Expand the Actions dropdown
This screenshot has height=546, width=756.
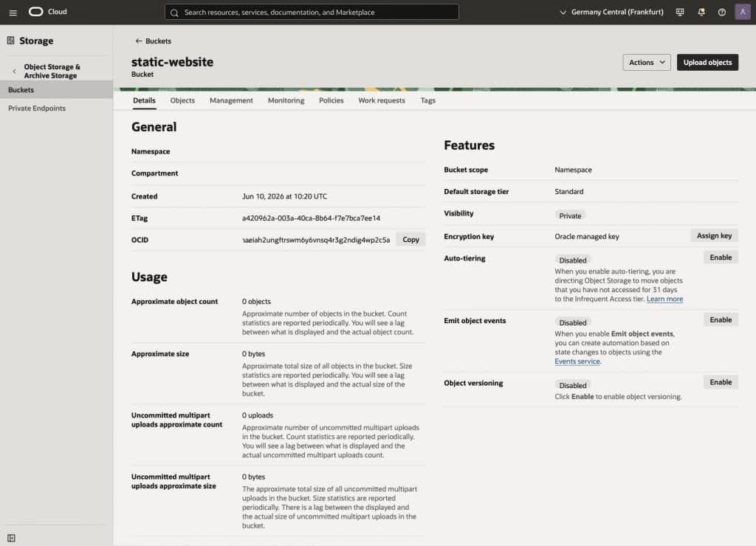tap(647, 62)
